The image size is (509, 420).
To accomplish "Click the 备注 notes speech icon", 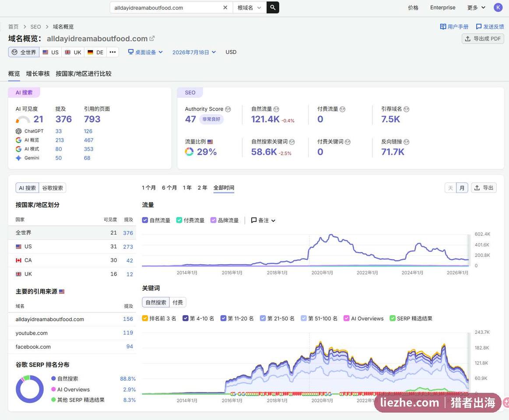I will click(x=254, y=220).
